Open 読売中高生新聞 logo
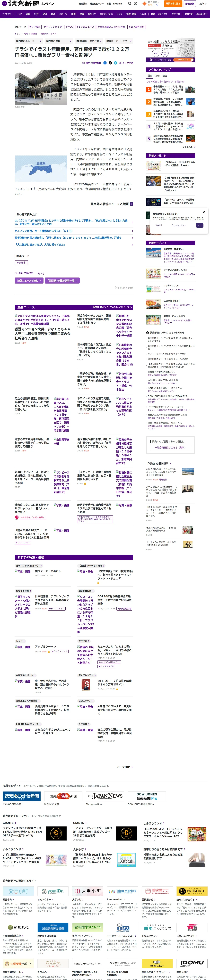The height and width of the screenshot is (980, 210). point(63,797)
